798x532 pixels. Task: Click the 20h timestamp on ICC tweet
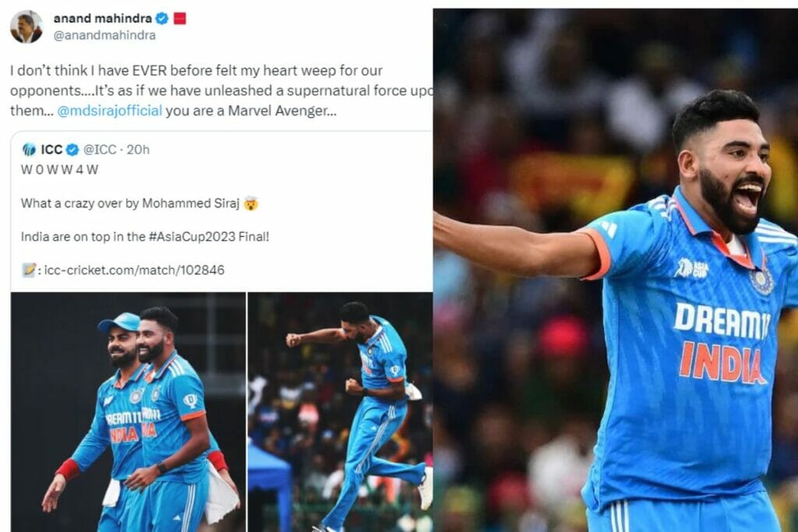tap(138, 150)
